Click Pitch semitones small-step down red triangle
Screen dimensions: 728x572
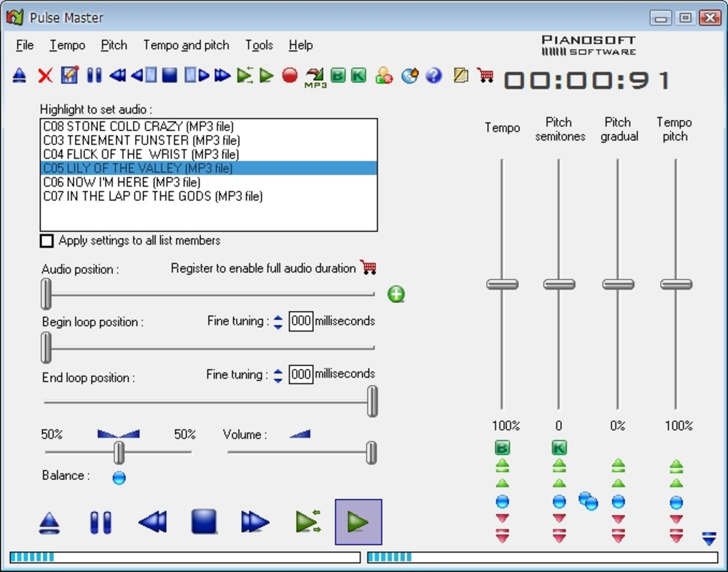[x=559, y=518]
